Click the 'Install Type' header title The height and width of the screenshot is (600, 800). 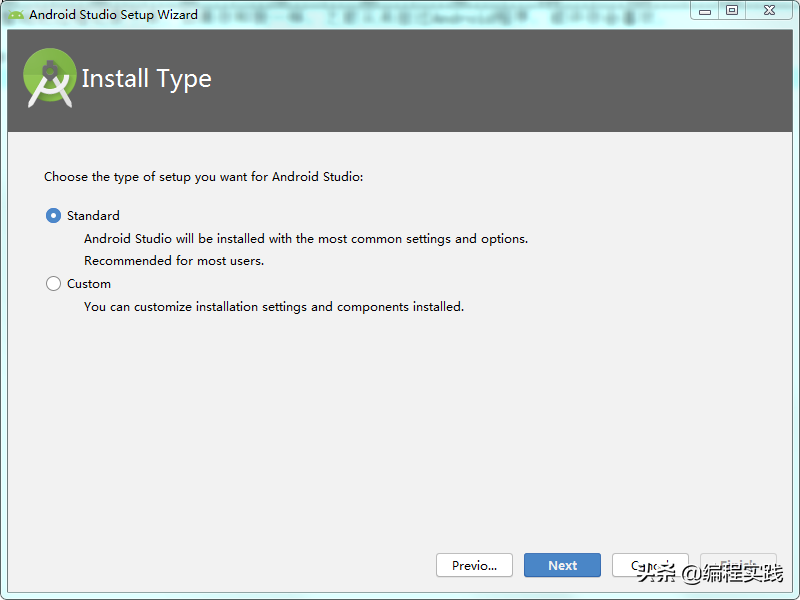146,79
